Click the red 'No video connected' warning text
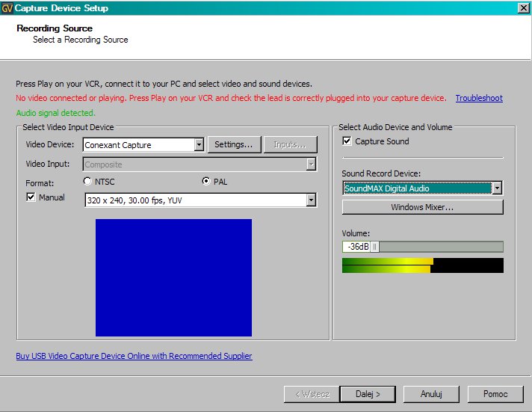Image resolution: width=532 pixels, height=412 pixels. [x=231, y=98]
